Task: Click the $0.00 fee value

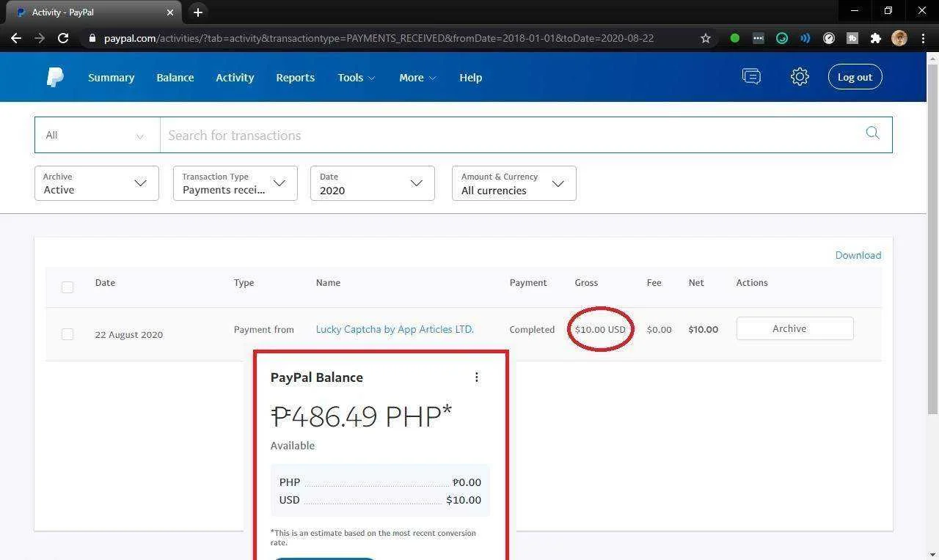Action: point(660,330)
